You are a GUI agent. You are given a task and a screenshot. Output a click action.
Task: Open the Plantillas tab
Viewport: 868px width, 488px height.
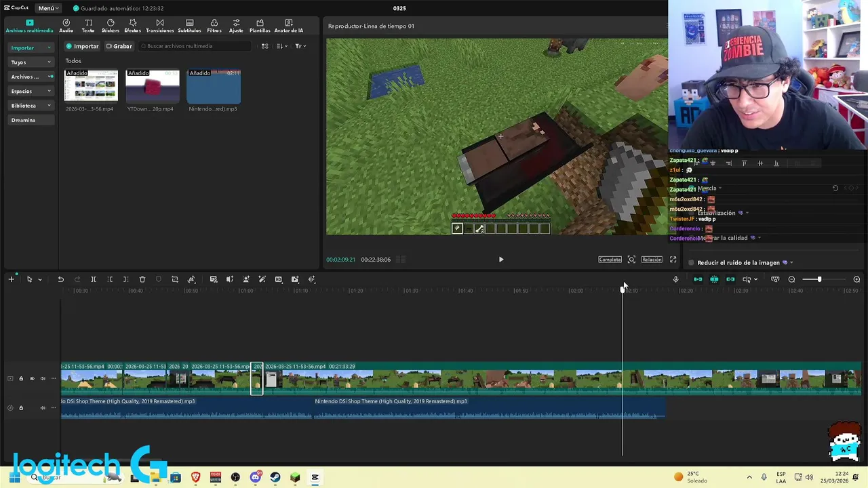click(x=260, y=26)
